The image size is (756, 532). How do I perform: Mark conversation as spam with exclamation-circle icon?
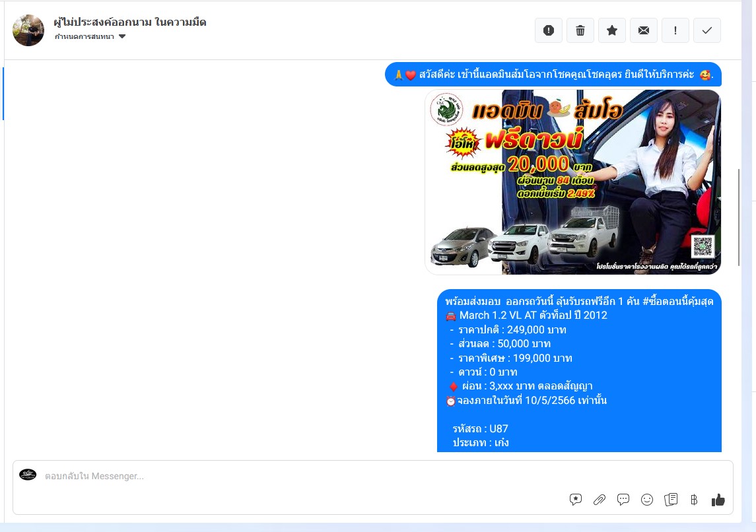[x=549, y=30]
